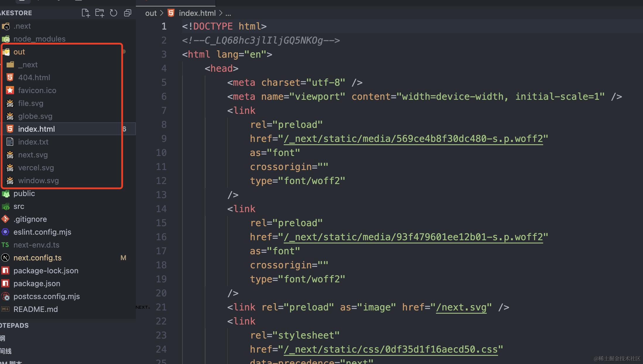Open 404.html in the file tree
Viewport: 643px width, 364px height.
point(34,78)
